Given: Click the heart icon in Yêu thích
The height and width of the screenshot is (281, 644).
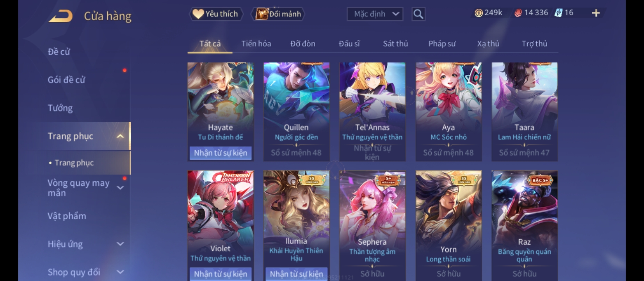Looking at the screenshot, I should coord(198,14).
